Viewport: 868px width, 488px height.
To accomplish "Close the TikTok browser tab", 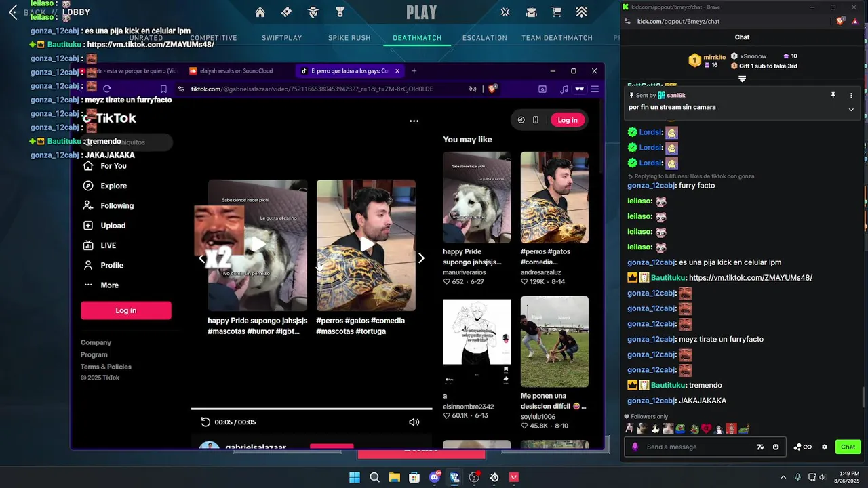I will (397, 70).
